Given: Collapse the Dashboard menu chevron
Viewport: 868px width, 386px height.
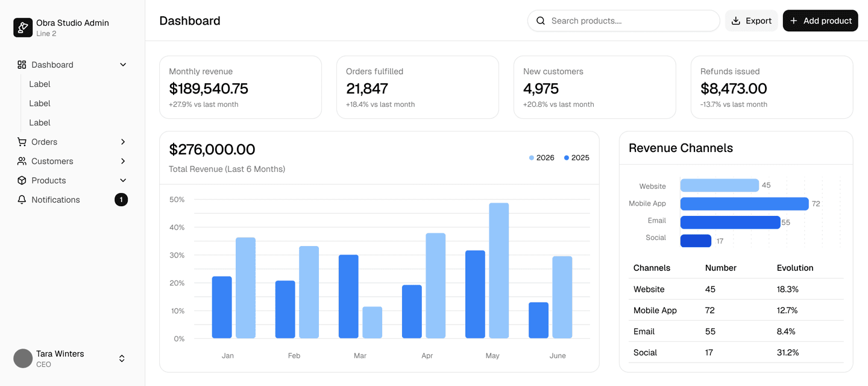Looking at the screenshot, I should 123,65.
